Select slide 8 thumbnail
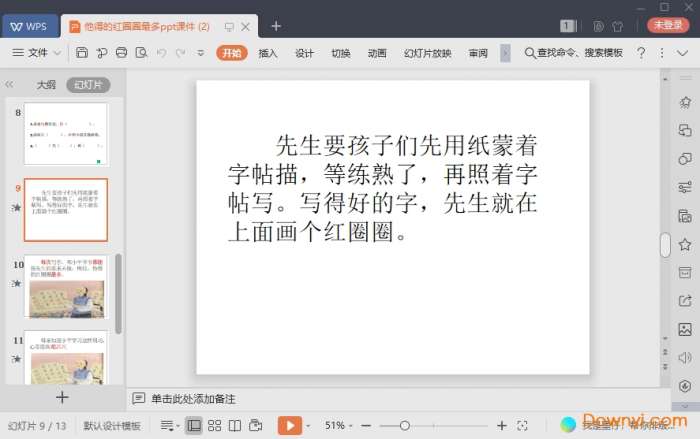The height and width of the screenshot is (439, 700). (x=66, y=134)
